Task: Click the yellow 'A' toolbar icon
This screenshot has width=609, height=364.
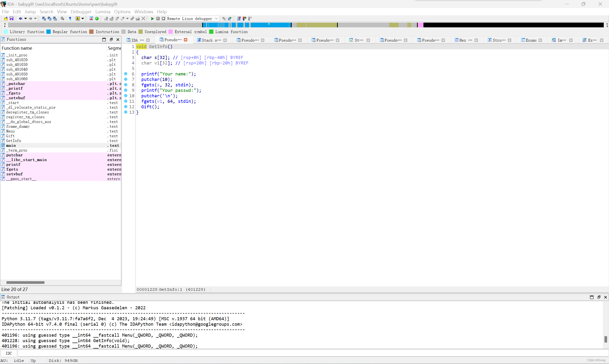Action: point(78,19)
